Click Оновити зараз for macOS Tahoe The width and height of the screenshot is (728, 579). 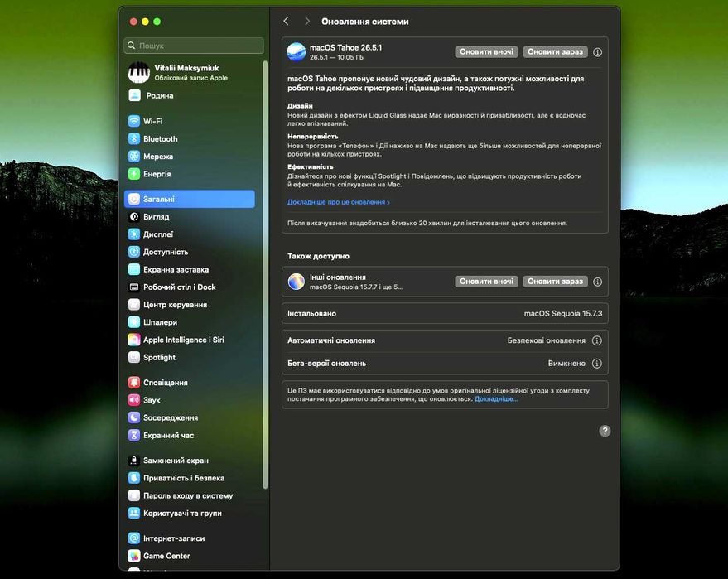click(555, 52)
